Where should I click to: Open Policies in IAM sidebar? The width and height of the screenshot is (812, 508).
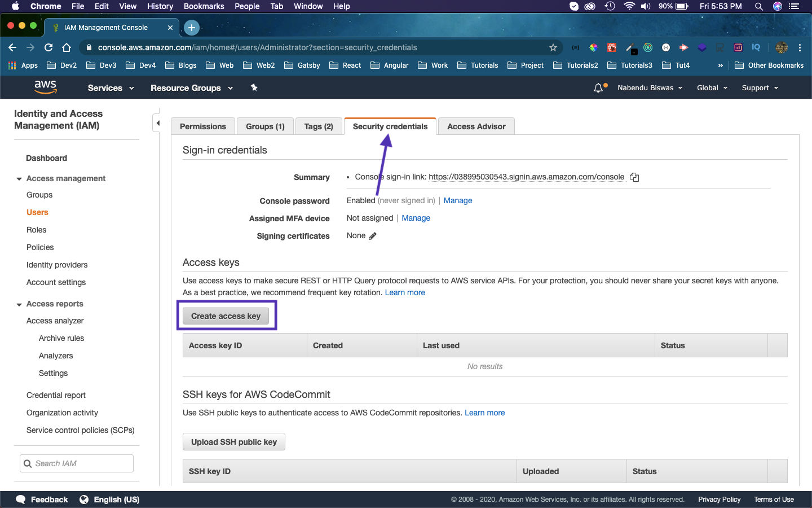[40, 247]
